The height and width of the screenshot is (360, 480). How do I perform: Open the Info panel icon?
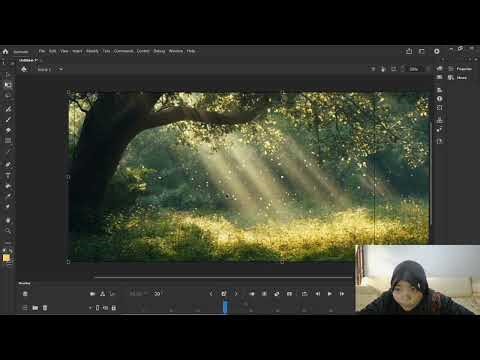pos(440,99)
